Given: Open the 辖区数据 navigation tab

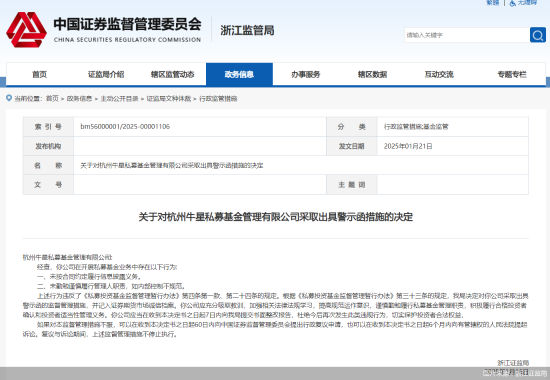Looking at the screenshot, I should (372, 74).
